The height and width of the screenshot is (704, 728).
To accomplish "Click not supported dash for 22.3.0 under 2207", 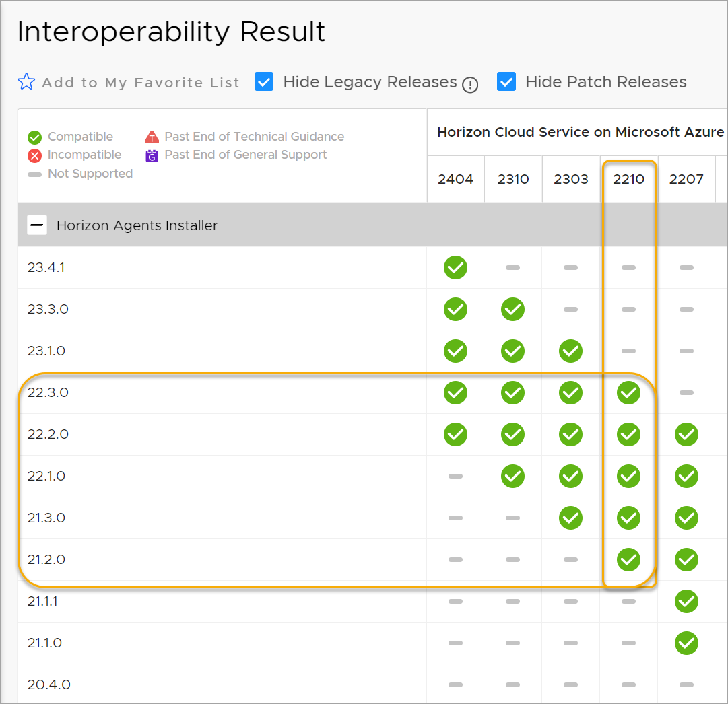I will click(686, 392).
